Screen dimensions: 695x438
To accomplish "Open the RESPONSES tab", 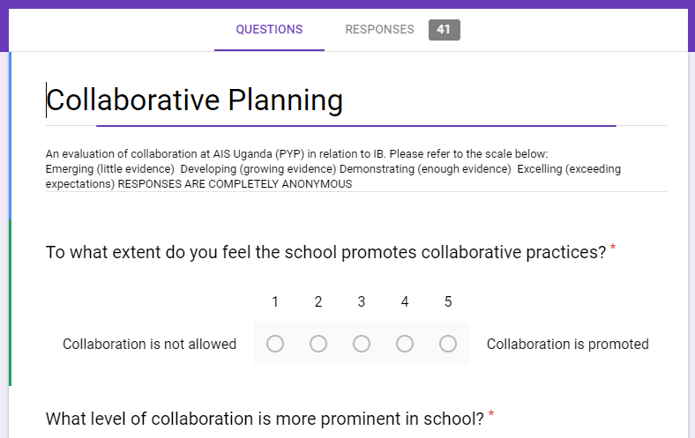I will pos(379,30).
